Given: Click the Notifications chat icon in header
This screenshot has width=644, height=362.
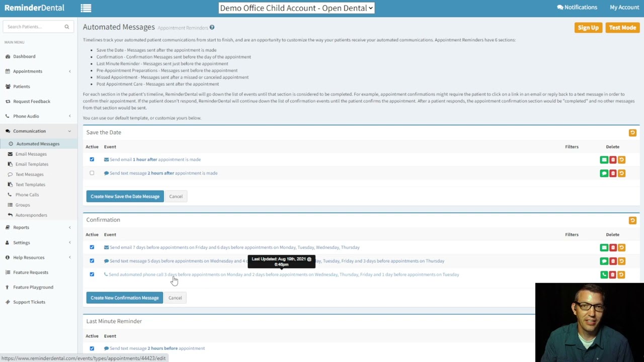Looking at the screenshot, I should (x=560, y=8).
